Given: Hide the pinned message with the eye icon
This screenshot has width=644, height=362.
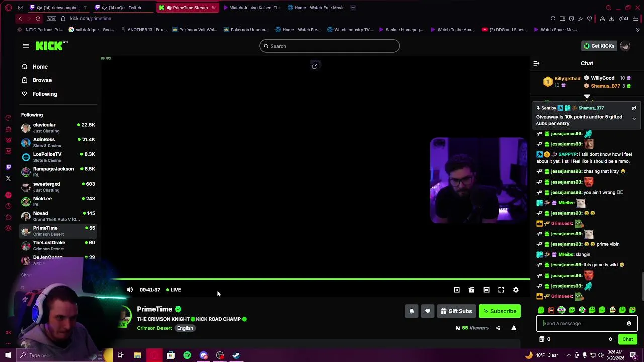Looking at the screenshot, I should (634, 108).
